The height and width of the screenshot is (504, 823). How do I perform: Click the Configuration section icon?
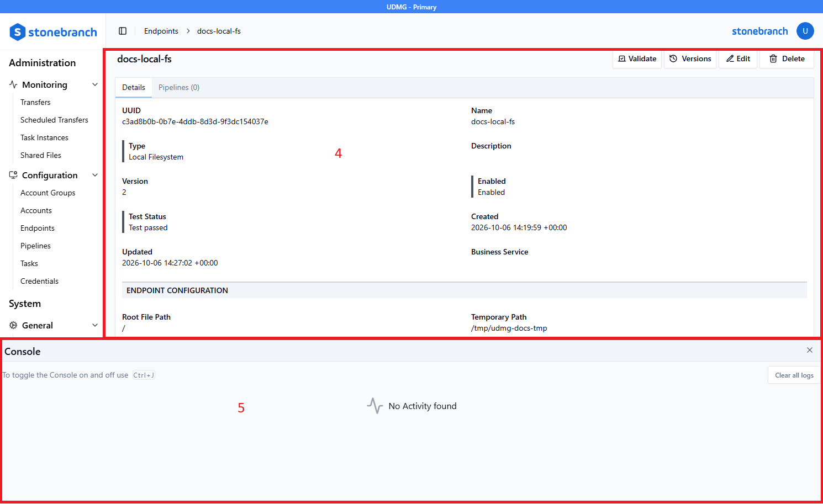pyautogui.click(x=13, y=175)
